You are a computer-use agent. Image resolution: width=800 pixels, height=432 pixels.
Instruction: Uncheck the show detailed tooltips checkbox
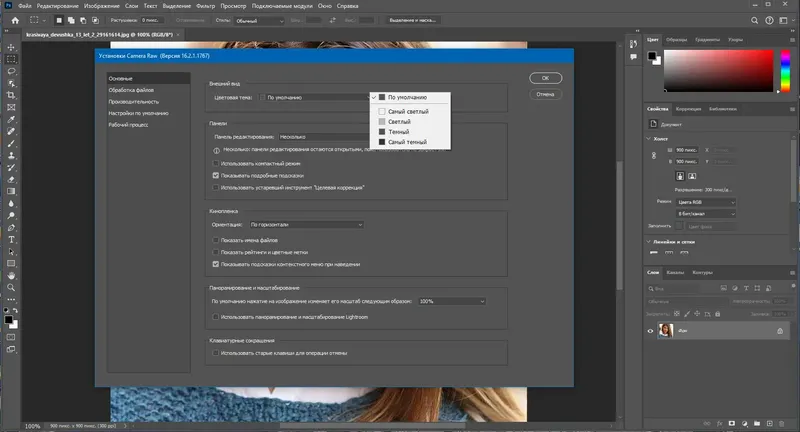tap(216, 175)
